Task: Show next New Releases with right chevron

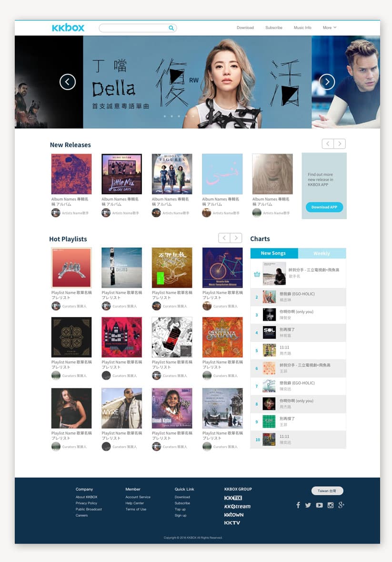Action: pos(340,144)
